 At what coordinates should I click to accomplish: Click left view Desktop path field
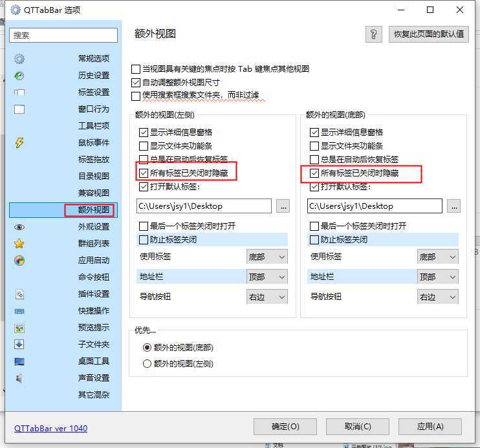point(204,206)
